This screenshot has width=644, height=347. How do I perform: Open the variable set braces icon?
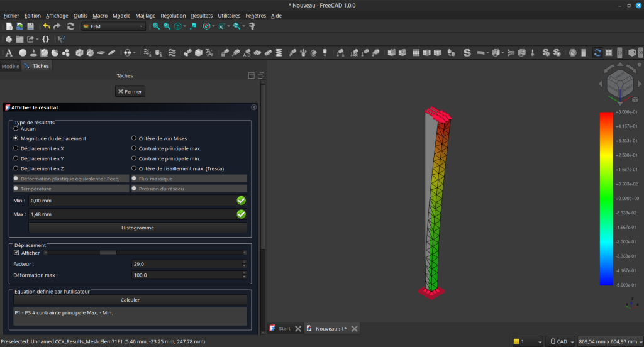click(x=45, y=40)
